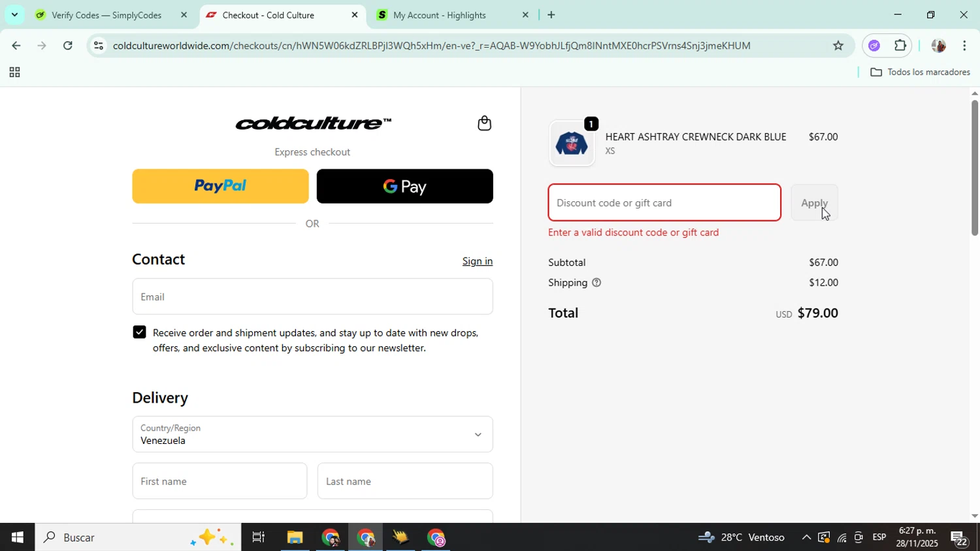Click into the Email field
Image resolution: width=980 pixels, height=551 pixels.
pyautogui.click(x=312, y=297)
